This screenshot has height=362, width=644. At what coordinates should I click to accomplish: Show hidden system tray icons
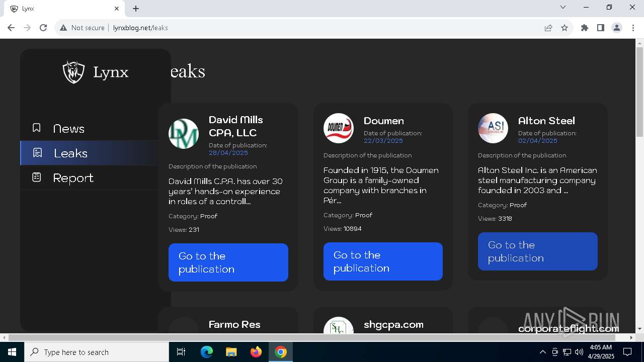pos(542,352)
